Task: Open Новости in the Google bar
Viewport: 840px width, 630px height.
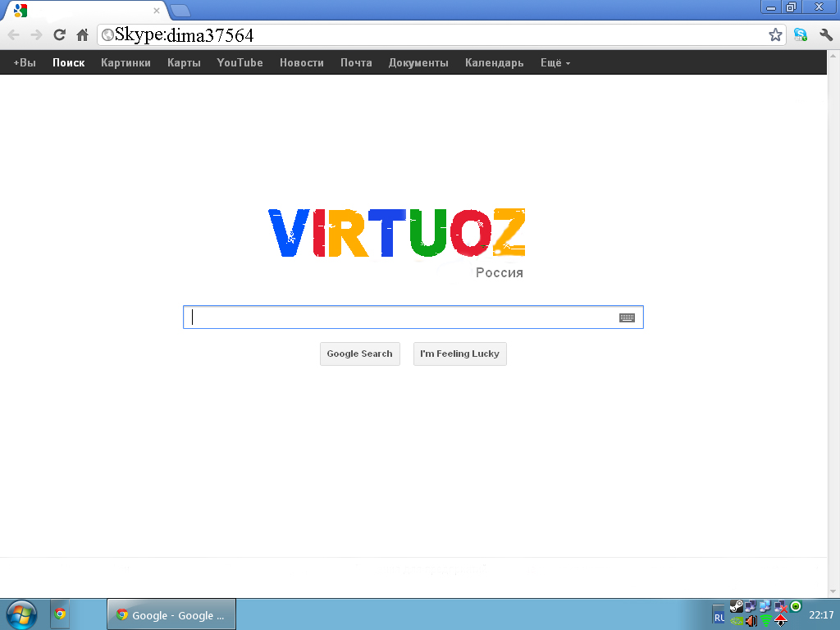Action: coord(302,62)
